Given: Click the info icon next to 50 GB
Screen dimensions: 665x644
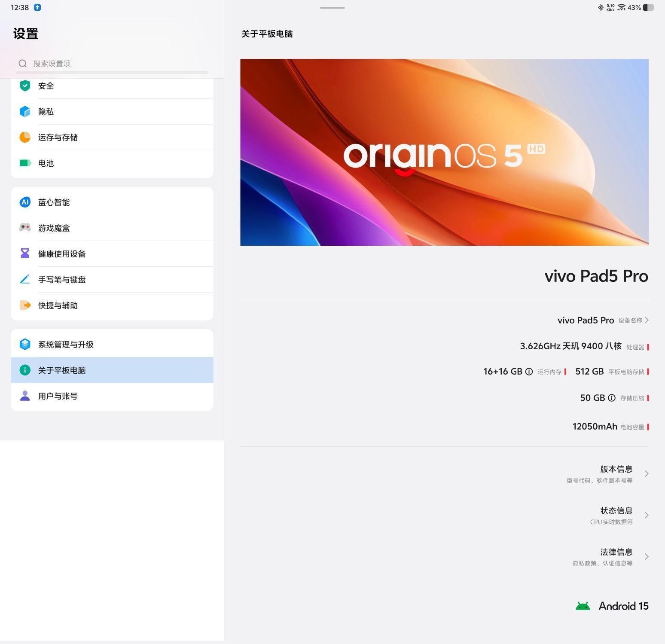Looking at the screenshot, I should [x=612, y=398].
